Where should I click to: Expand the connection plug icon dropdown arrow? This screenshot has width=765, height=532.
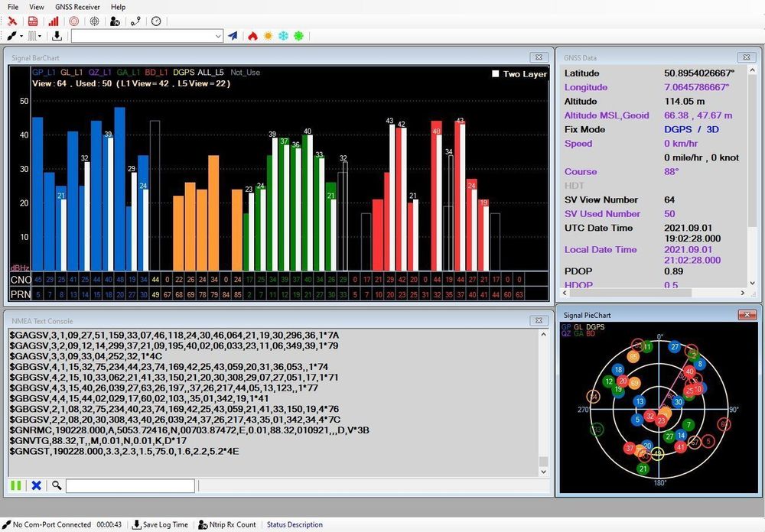pyautogui.click(x=21, y=36)
